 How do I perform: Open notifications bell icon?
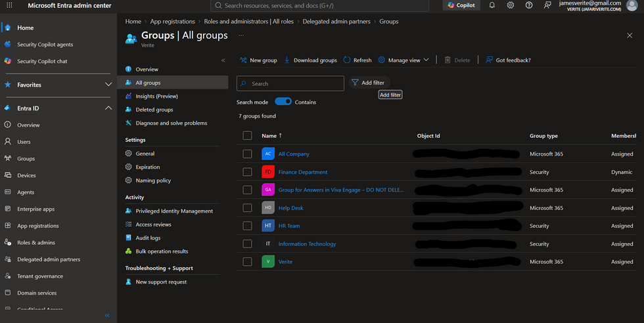pyautogui.click(x=492, y=5)
